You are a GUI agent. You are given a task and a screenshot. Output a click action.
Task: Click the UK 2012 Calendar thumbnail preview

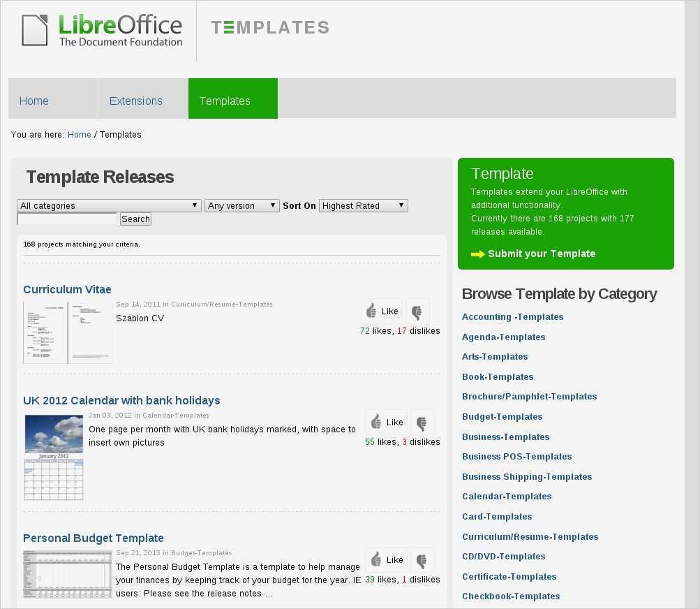53,456
